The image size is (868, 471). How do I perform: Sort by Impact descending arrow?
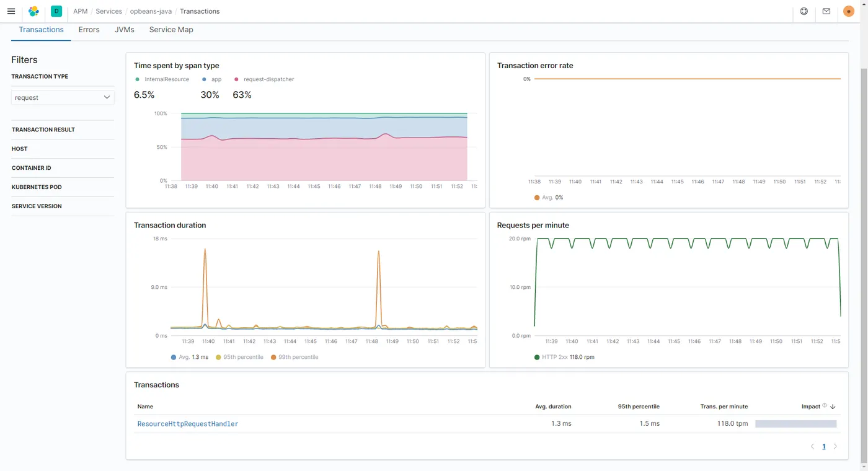pos(833,407)
